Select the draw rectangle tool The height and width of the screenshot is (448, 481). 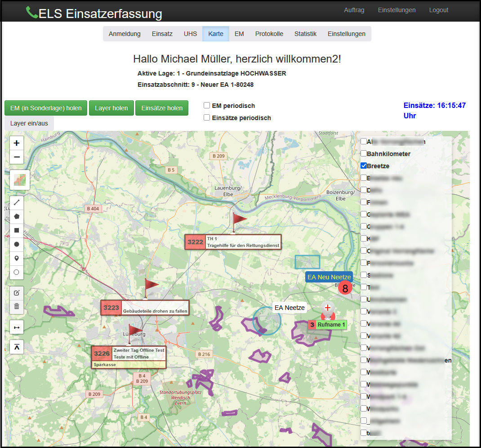pyautogui.click(x=17, y=230)
